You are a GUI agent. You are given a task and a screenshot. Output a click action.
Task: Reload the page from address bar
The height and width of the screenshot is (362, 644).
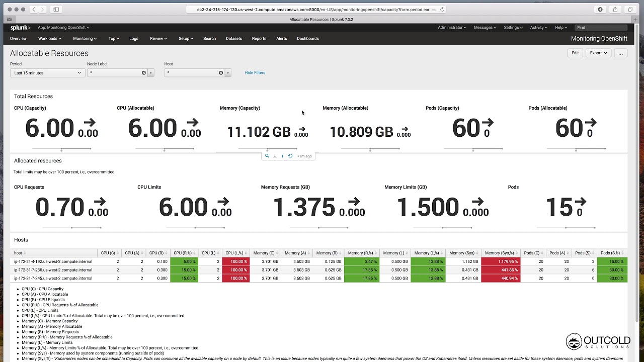click(442, 9)
